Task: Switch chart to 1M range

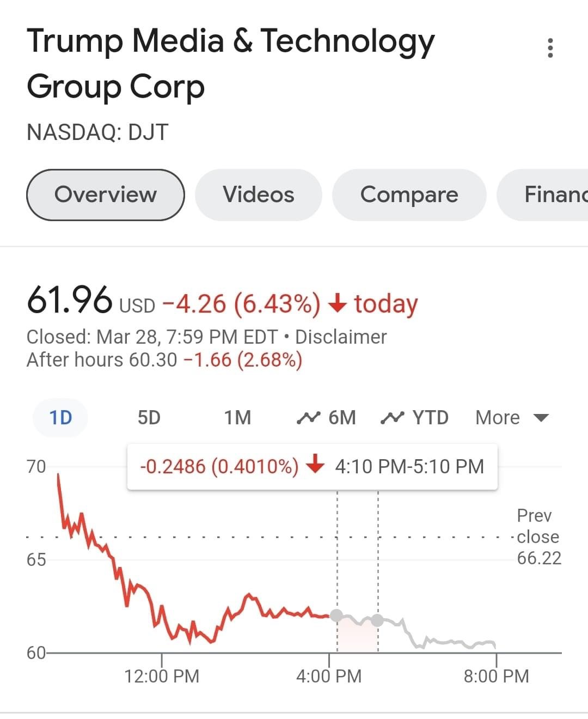Action: (237, 418)
